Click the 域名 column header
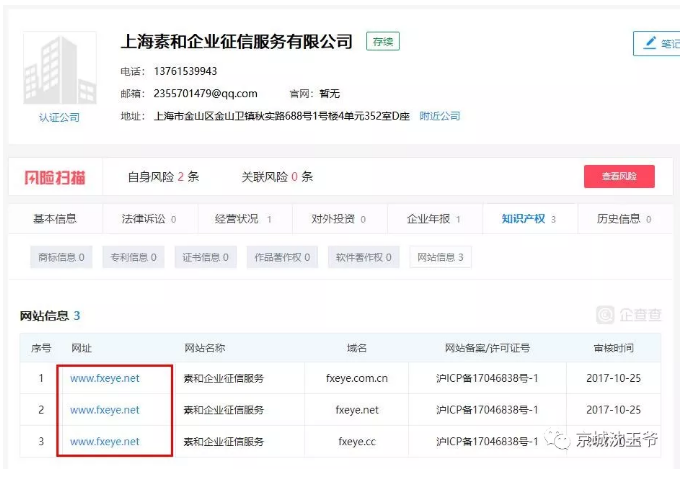Image resolution: width=686 pixels, height=480 pixels. pyautogui.click(x=357, y=348)
